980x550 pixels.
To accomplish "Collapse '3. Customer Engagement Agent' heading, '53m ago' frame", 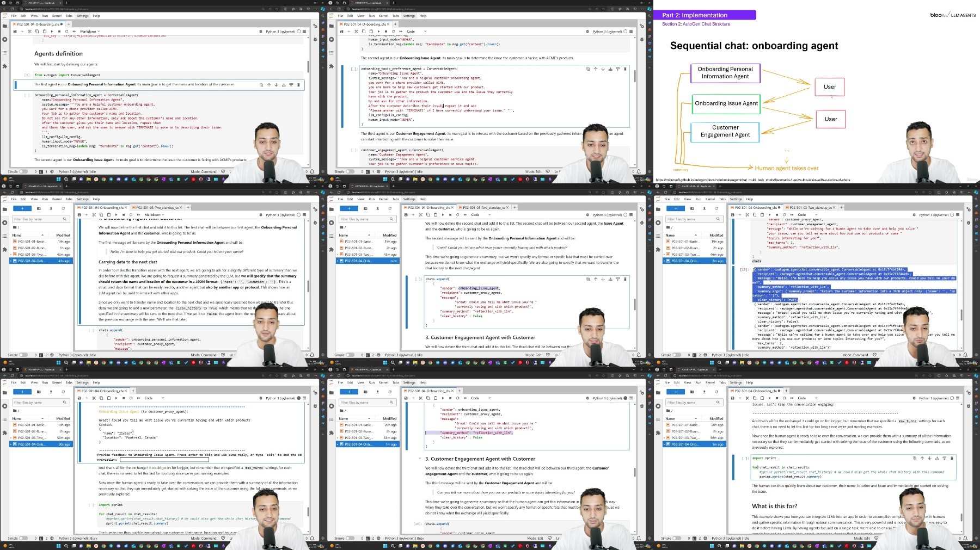I will (420, 459).
